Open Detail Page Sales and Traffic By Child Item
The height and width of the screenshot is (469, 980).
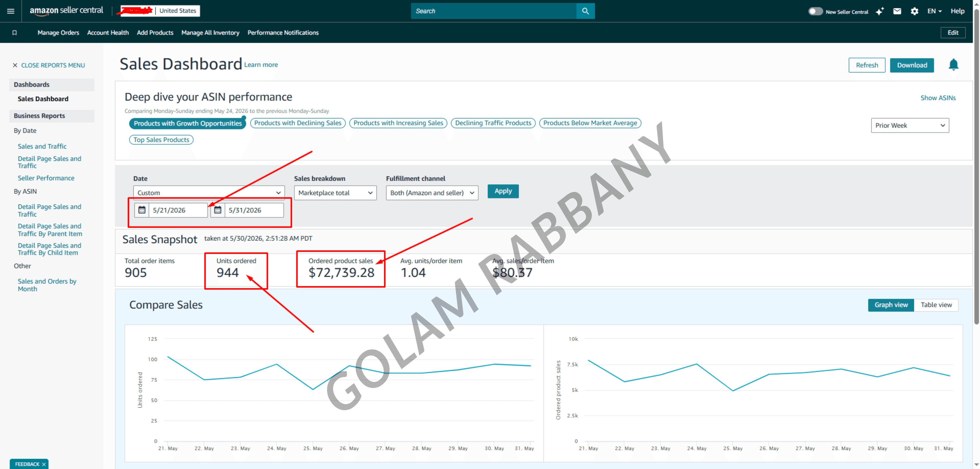[50, 249]
